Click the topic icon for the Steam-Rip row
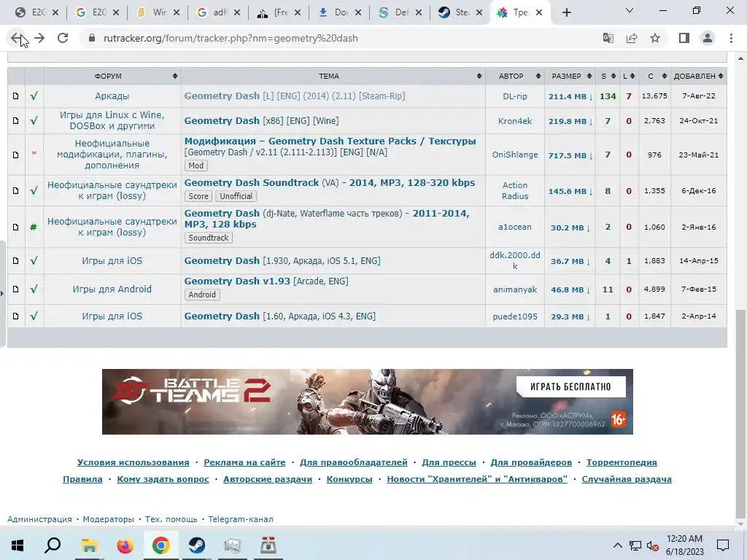The height and width of the screenshot is (560, 747). click(x=16, y=96)
